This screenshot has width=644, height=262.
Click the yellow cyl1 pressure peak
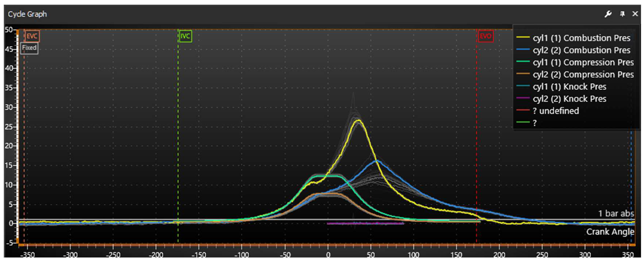point(359,121)
